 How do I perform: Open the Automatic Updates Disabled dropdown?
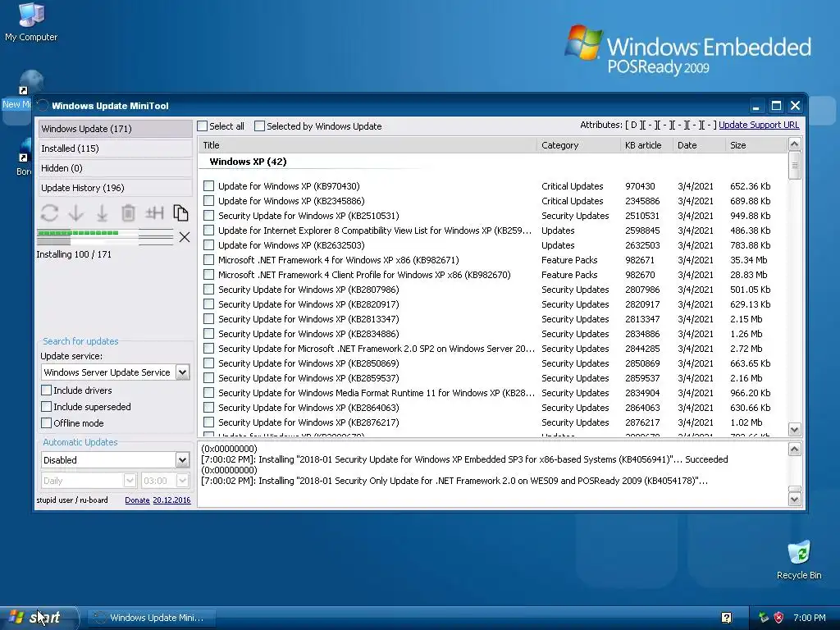point(182,459)
